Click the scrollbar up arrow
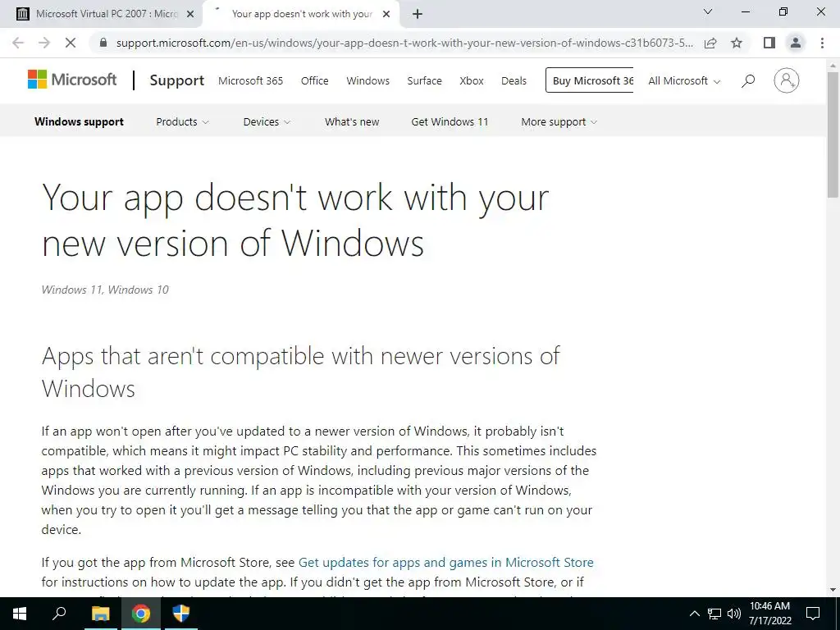The width and height of the screenshot is (840, 630). click(833, 66)
